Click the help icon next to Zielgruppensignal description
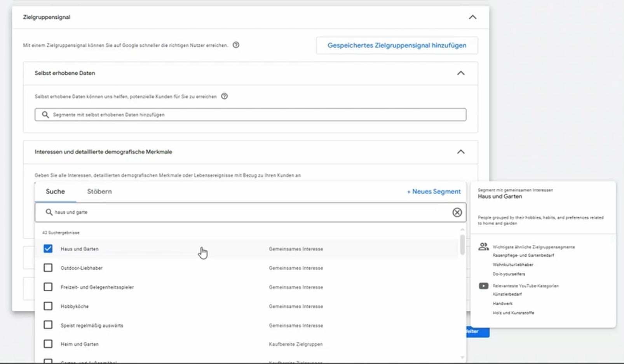 click(x=236, y=45)
